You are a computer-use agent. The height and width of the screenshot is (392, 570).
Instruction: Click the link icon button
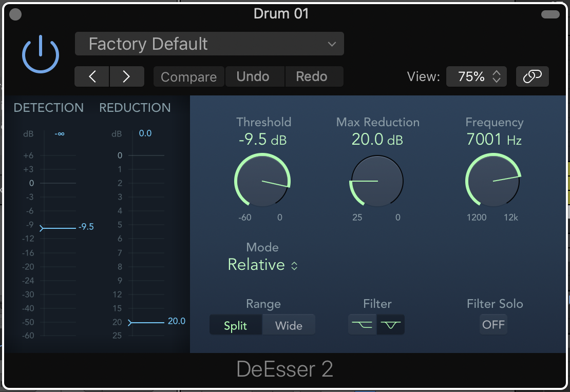(532, 77)
